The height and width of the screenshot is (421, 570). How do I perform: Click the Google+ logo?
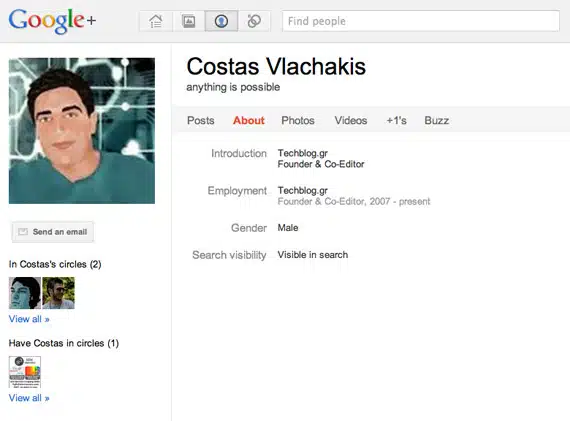[x=52, y=21]
